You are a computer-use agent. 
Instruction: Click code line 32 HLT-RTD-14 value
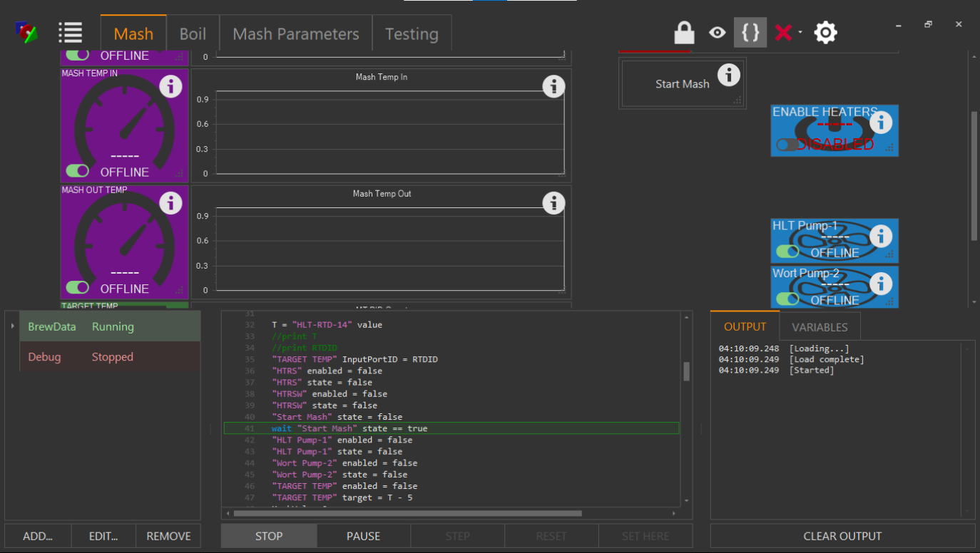327,324
